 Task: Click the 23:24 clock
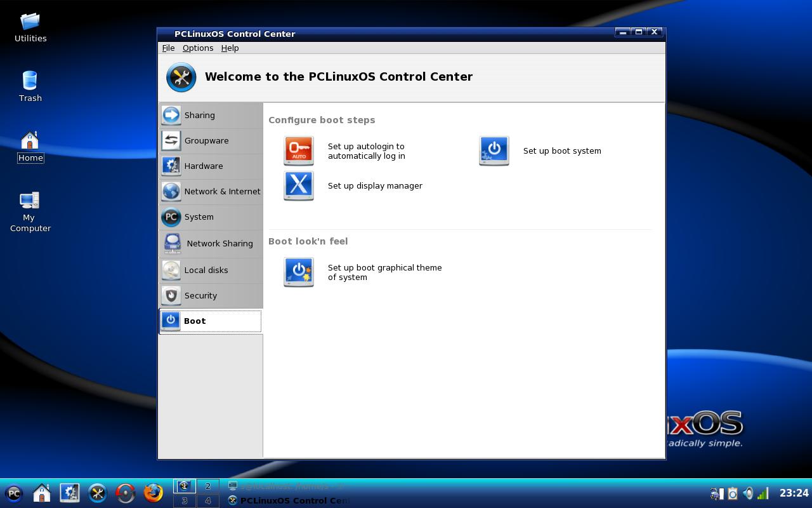coord(794,493)
